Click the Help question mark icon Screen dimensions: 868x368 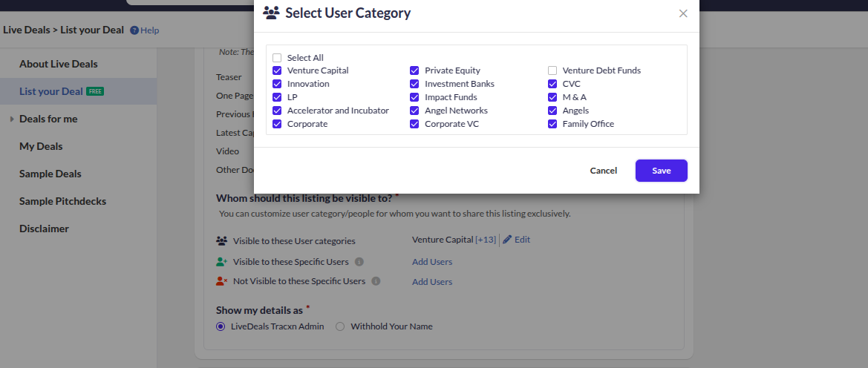[x=134, y=30]
